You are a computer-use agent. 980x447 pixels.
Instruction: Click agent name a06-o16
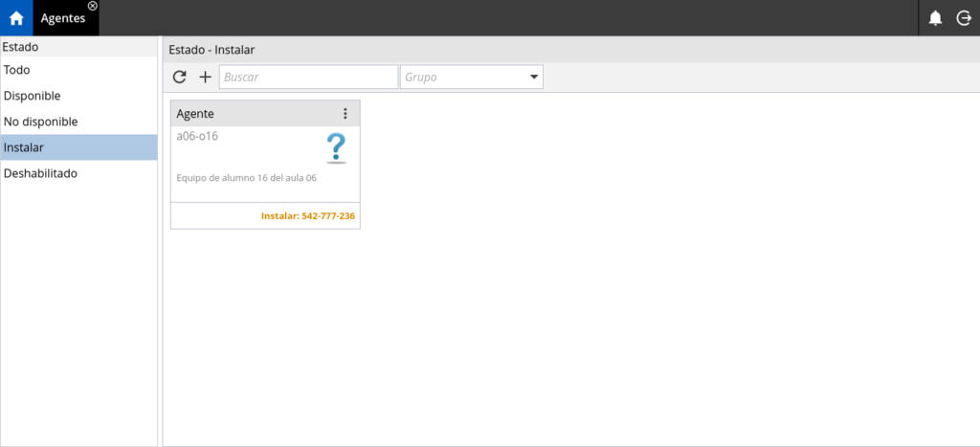click(197, 136)
